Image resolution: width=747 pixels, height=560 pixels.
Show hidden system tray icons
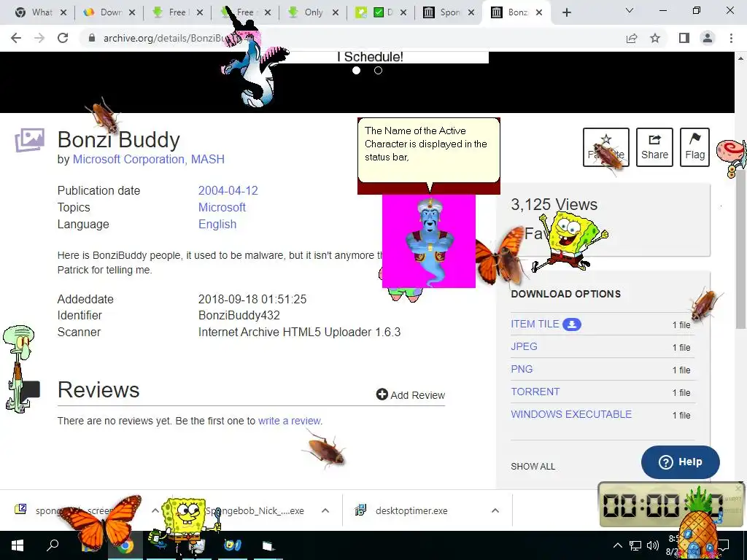617,545
